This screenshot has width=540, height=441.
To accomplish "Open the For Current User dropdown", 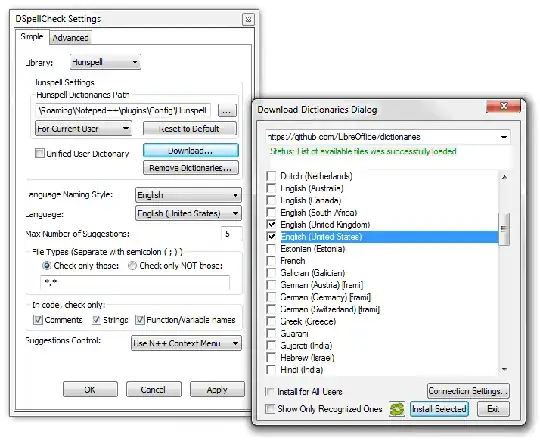I will coord(84,129).
